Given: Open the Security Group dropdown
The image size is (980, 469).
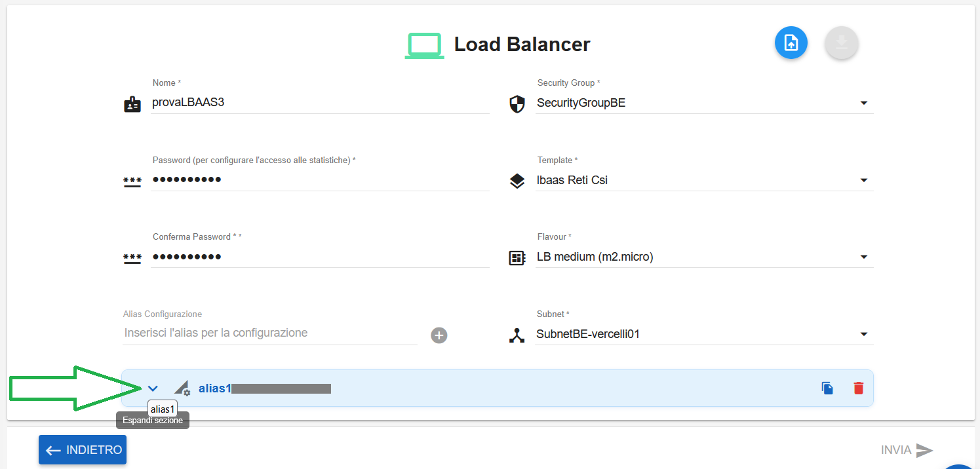Looking at the screenshot, I should [704, 103].
